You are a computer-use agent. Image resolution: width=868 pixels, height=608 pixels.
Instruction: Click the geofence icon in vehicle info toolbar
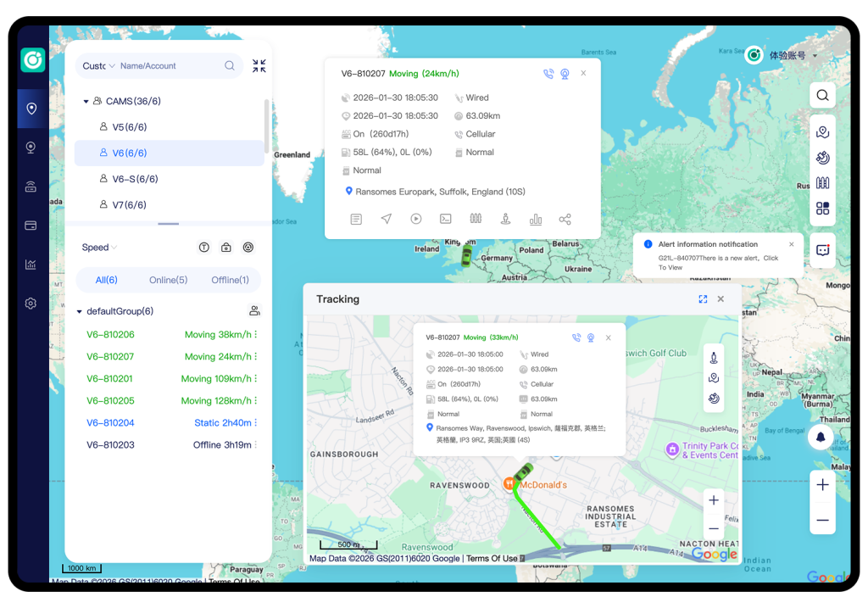coord(476,219)
